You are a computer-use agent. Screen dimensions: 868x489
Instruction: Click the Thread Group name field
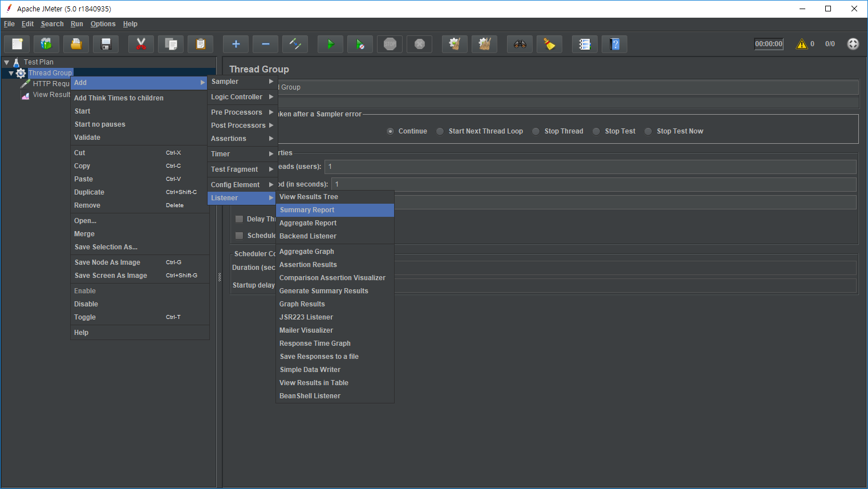click(x=567, y=87)
